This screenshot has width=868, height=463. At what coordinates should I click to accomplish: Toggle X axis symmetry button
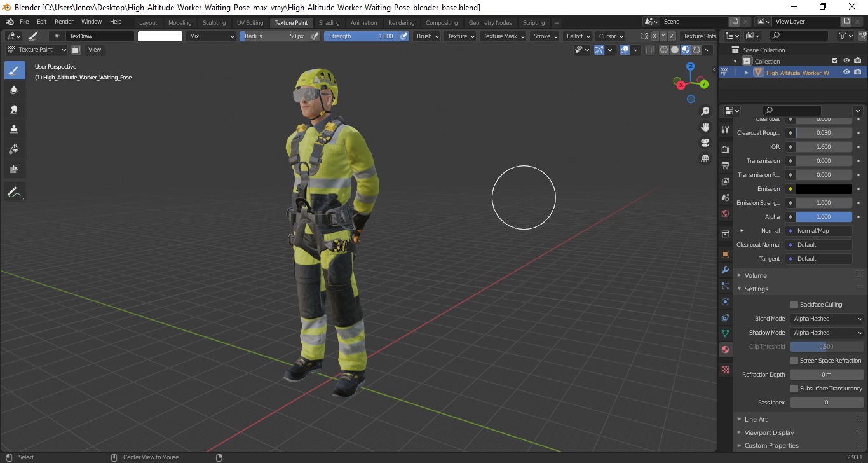654,36
